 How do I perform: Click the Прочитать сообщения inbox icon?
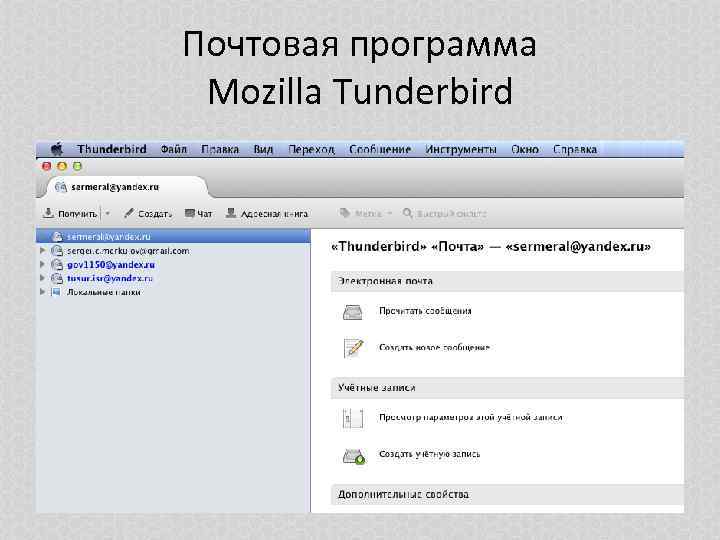(353, 312)
